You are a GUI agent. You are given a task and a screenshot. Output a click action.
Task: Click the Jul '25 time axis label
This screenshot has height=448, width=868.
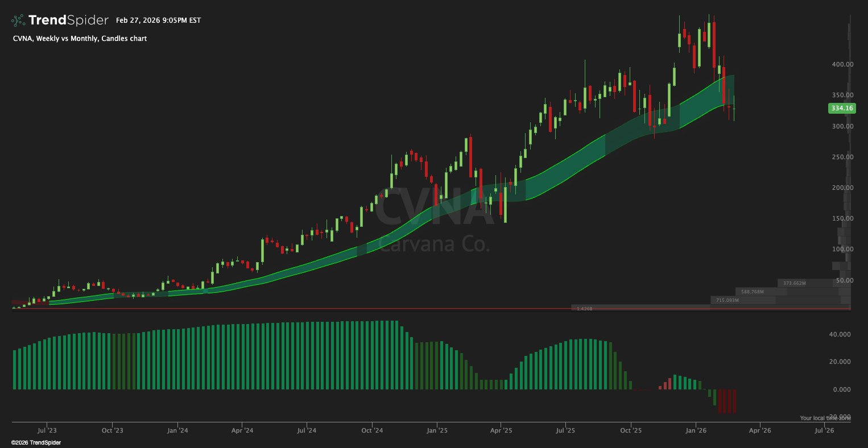click(x=566, y=431)
